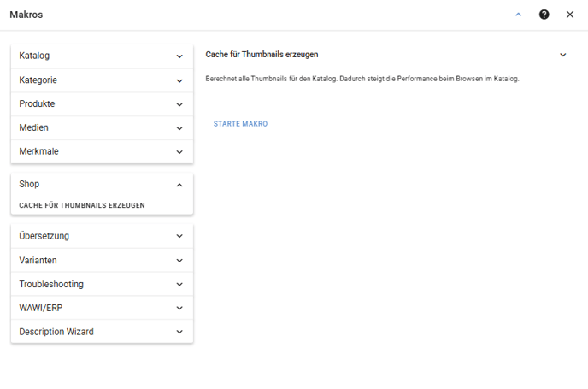Click the Starte Makro button
This screenshot has width=588, height=389.
[240, 124]
